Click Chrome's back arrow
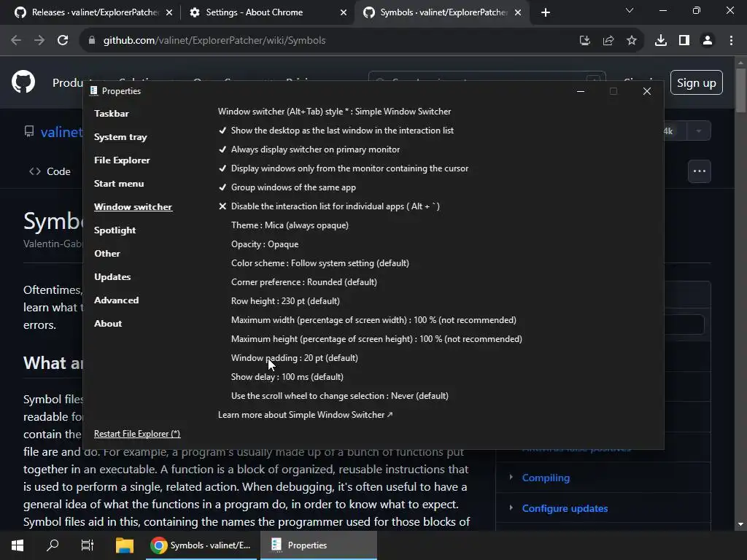747x560 pixels. pos(16,41)
